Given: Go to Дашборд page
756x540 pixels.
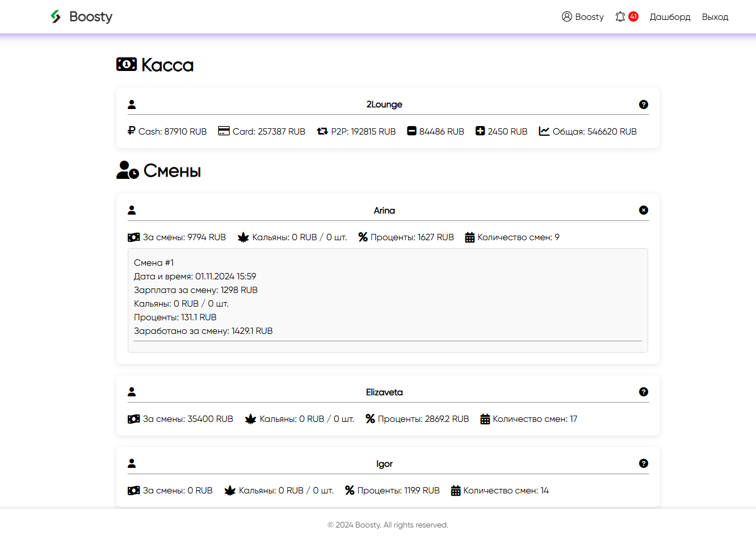Looking at the screenshot, I should tap(670, 16).
